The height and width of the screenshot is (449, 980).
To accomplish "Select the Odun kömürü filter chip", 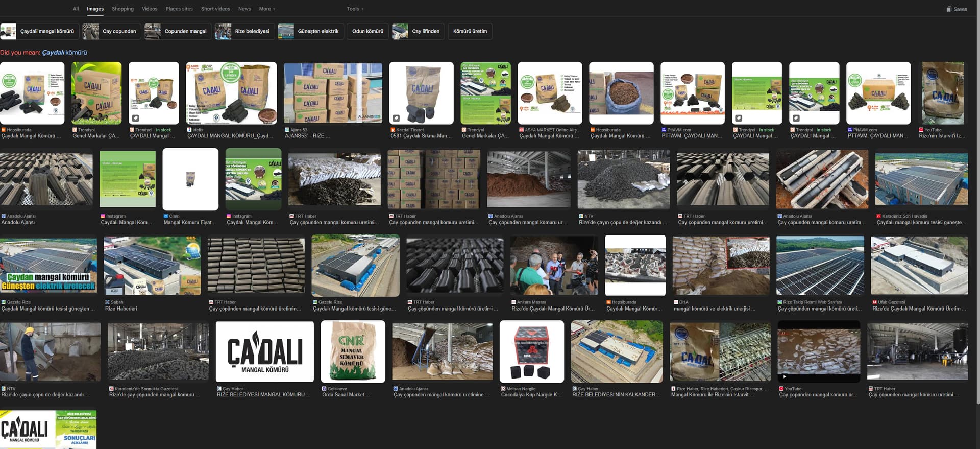I will pyautogui.click(x=367, y=31).
